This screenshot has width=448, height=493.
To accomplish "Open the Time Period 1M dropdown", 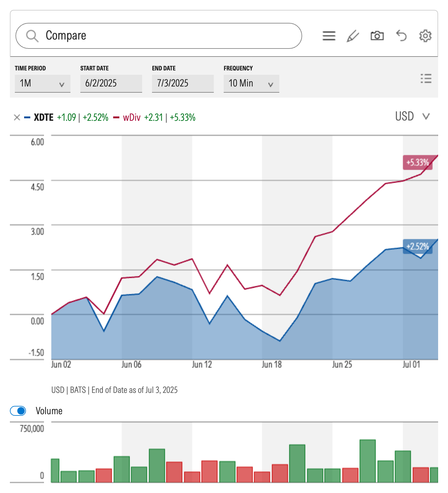I will point(42,83).
